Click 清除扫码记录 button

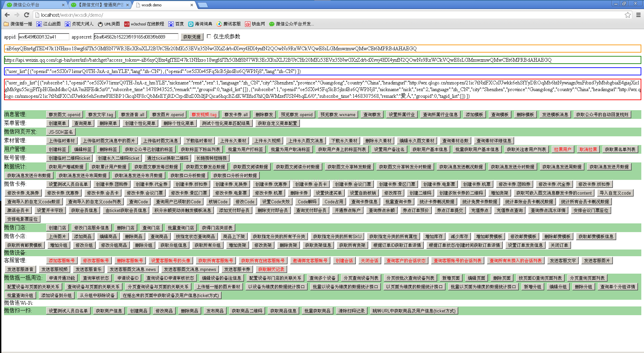[x=351, y=311]
